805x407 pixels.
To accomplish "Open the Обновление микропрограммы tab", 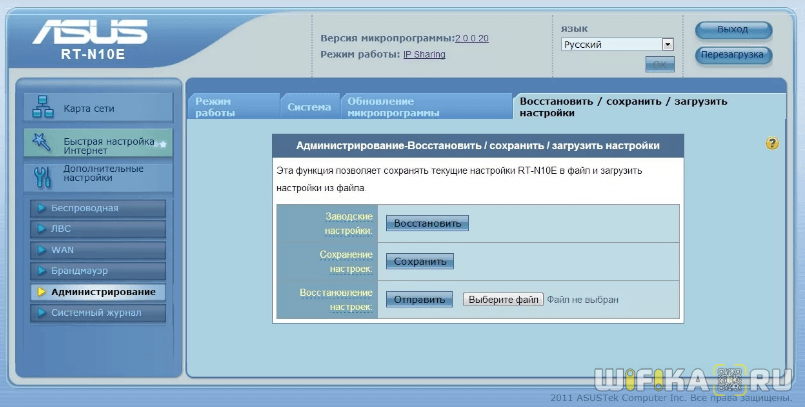I will click(426, 107).
